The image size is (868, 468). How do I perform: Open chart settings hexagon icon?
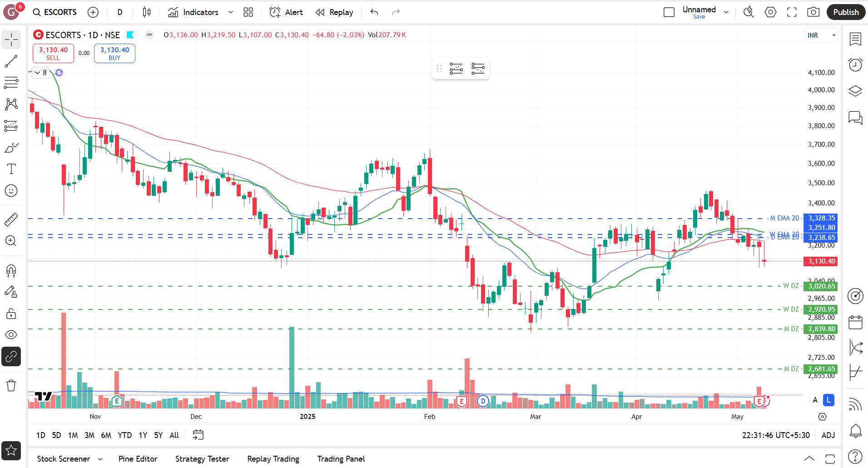770,12
